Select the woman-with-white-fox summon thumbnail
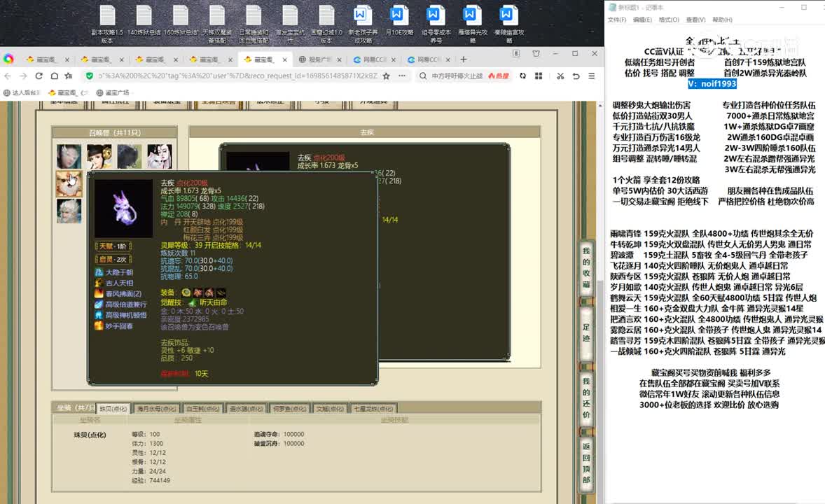This screenshot has width=825, height=504. point(160,156)
